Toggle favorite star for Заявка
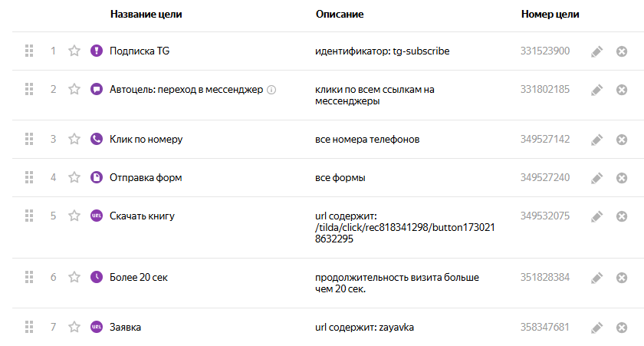This screenshot has width=644, height=346. [x=74, y=328]
